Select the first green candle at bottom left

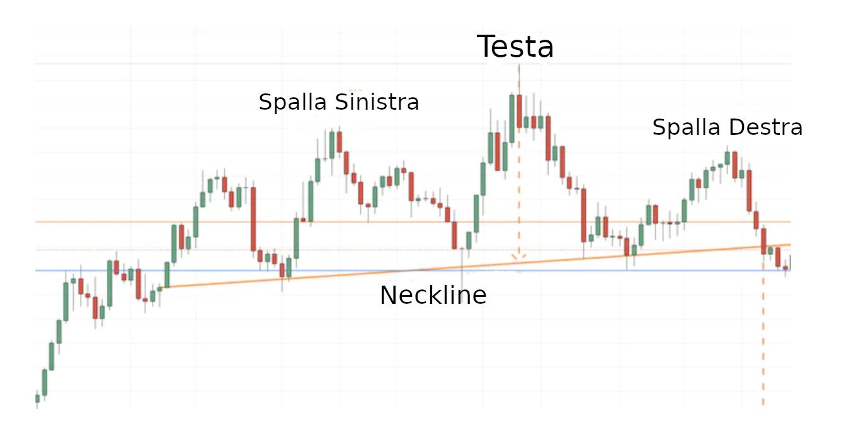37,398
